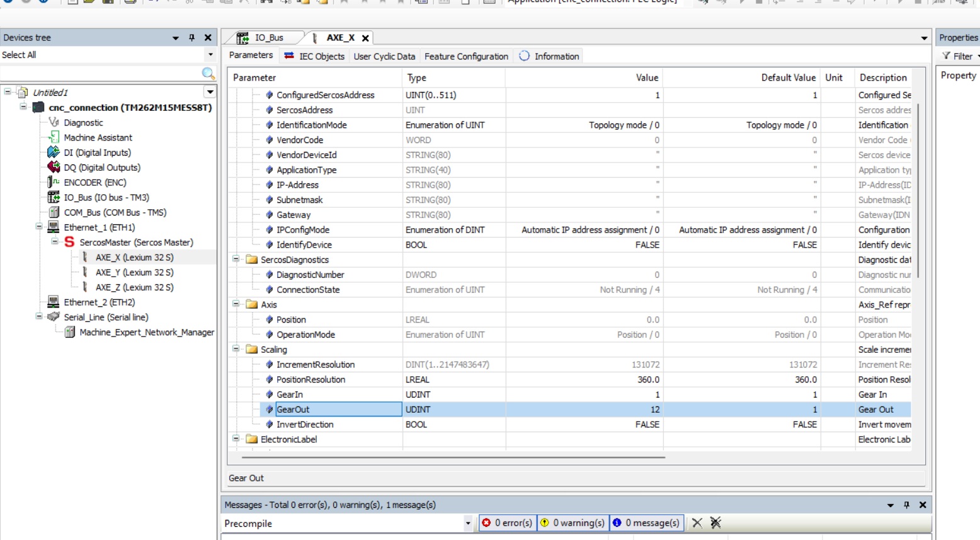Select AXE_Y (Lexium 32 S) device
Viewport: 980px width, 540px height.
tap(134, 272)
